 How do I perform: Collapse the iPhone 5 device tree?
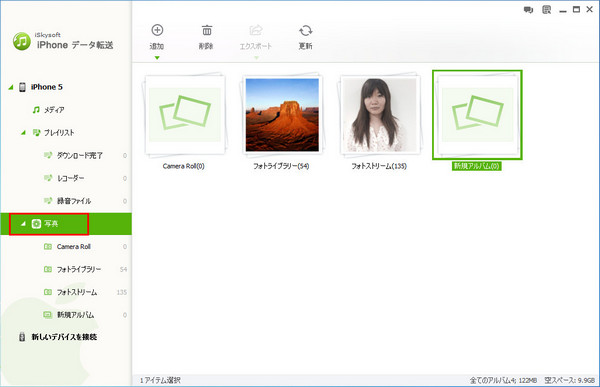point(11,87)
